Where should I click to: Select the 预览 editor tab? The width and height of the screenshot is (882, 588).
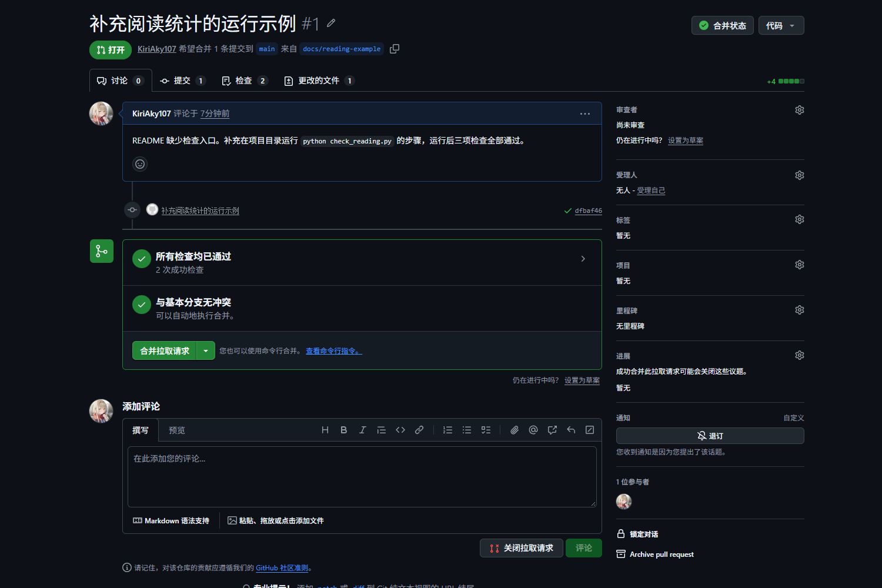177,430
